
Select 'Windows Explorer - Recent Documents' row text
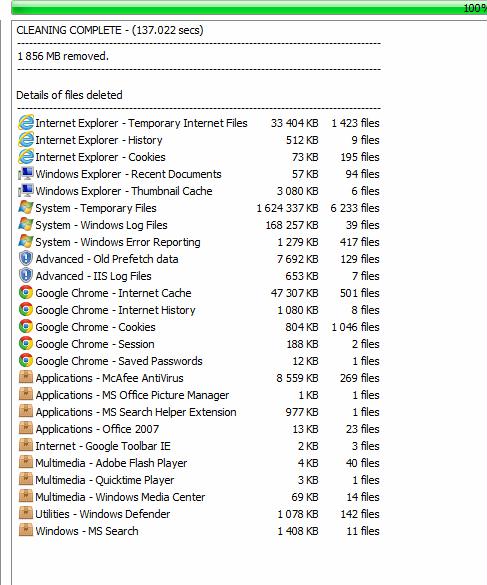coord(128,174)
